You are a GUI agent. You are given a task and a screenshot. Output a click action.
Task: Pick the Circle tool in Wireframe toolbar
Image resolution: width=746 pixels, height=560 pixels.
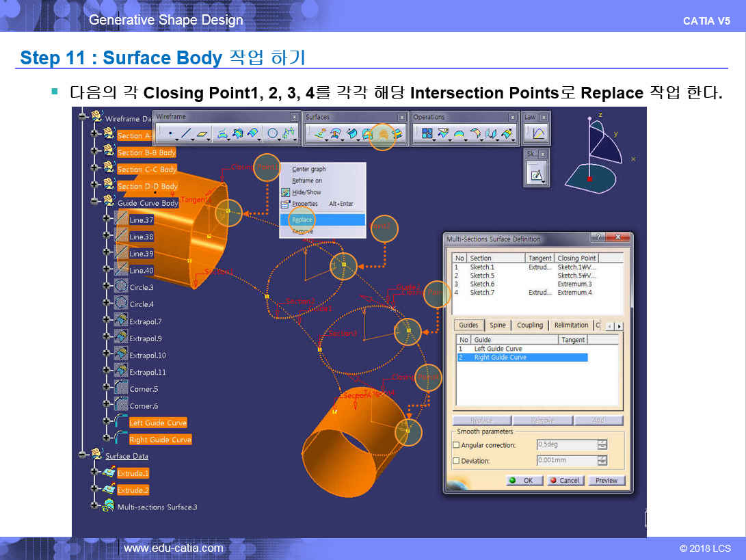coord(273,134)
